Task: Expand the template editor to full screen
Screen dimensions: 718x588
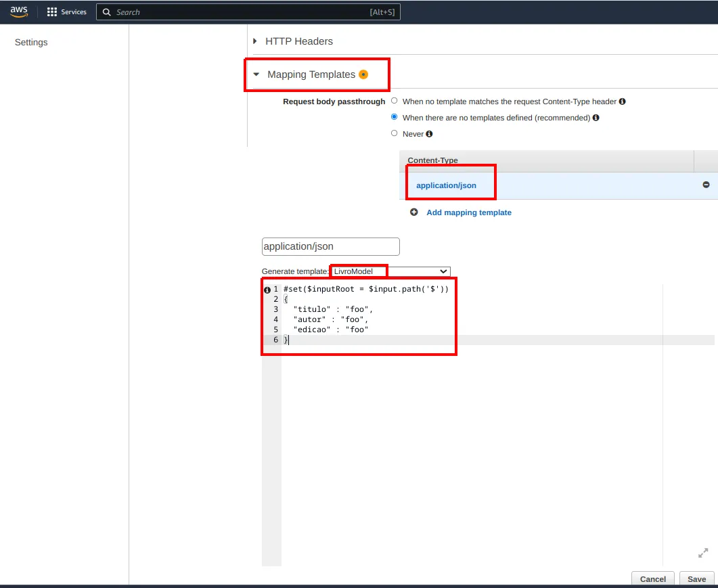Action: point(703,553)
